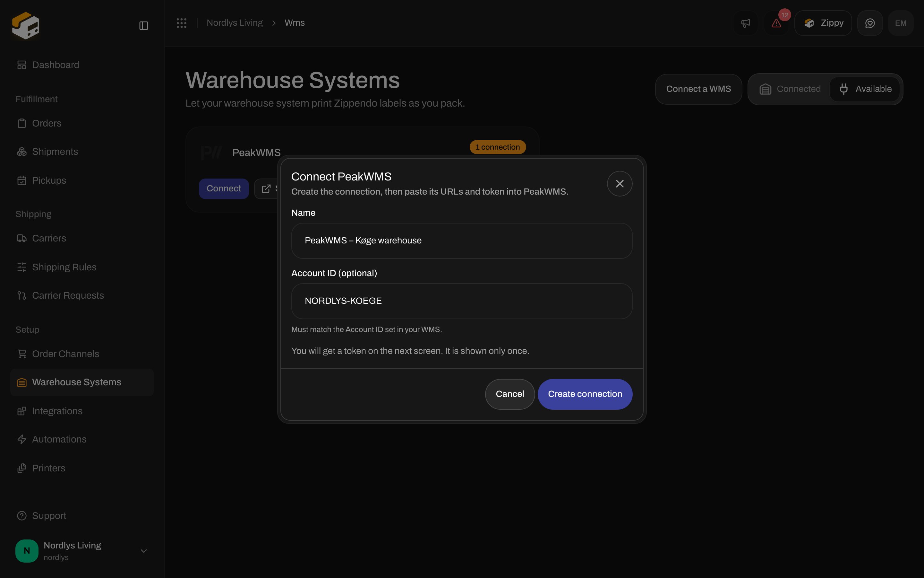Image resolution: width=924 pixels, height=578 pixels.
Task: Click Nordlys Living breadcrumb link
Action: point(235,23)
